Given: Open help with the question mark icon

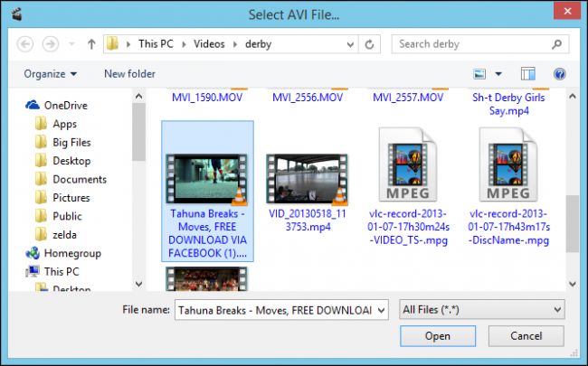Looking at the screenshot, I should click(559, 74).
